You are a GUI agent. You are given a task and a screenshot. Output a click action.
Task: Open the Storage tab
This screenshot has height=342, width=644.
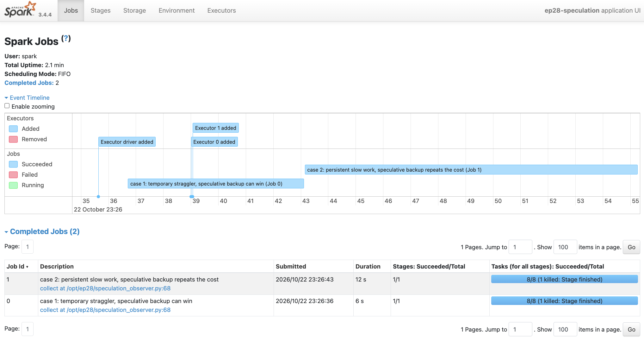click(x=134, y=10)
